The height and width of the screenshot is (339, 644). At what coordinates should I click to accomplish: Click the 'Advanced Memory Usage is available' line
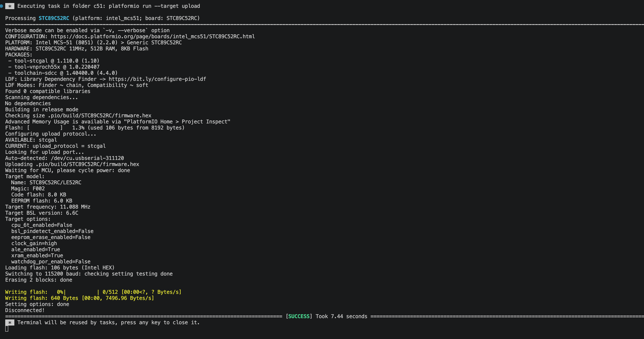(118, 122)
